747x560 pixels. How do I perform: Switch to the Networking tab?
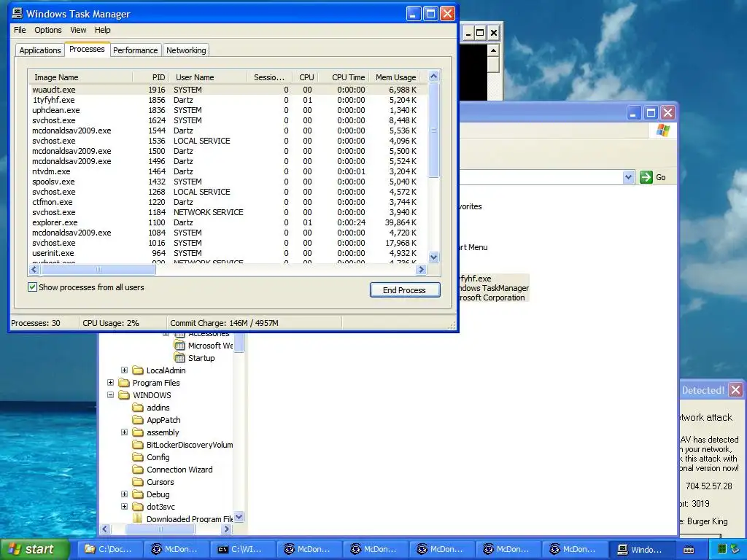[186, 50]
